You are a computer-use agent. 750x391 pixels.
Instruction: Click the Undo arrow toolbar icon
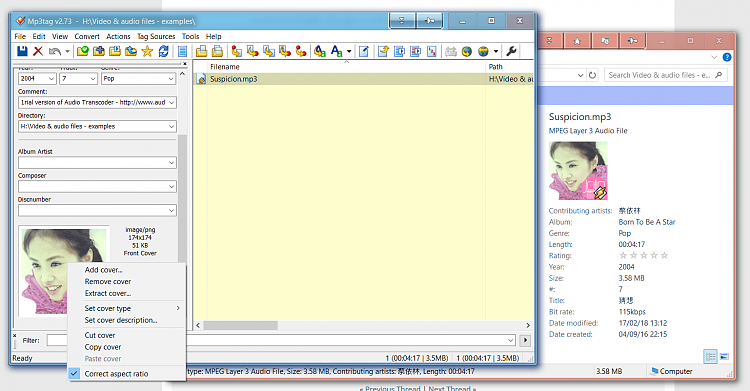[55, 51]
